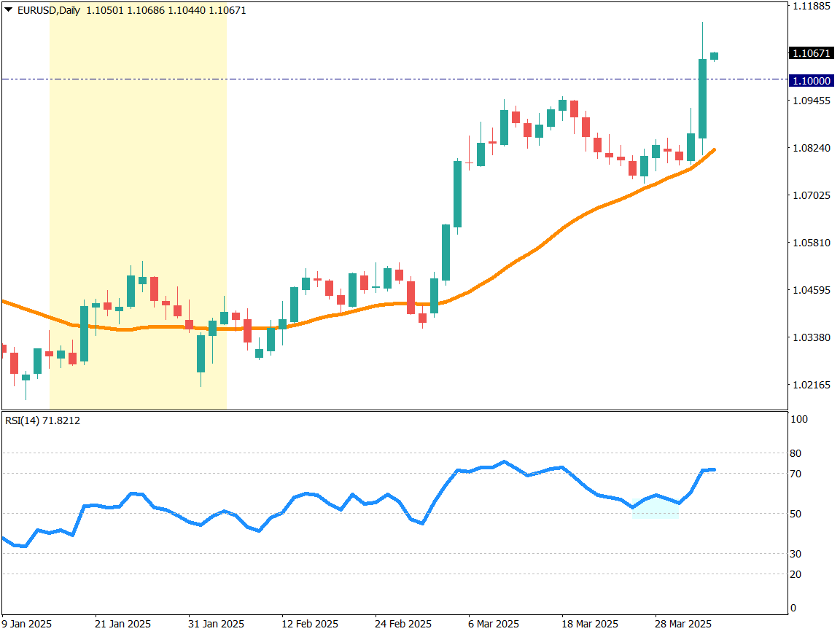Click the 1.11885 price scale label
The image size is (840, 634).
(811, 7)
